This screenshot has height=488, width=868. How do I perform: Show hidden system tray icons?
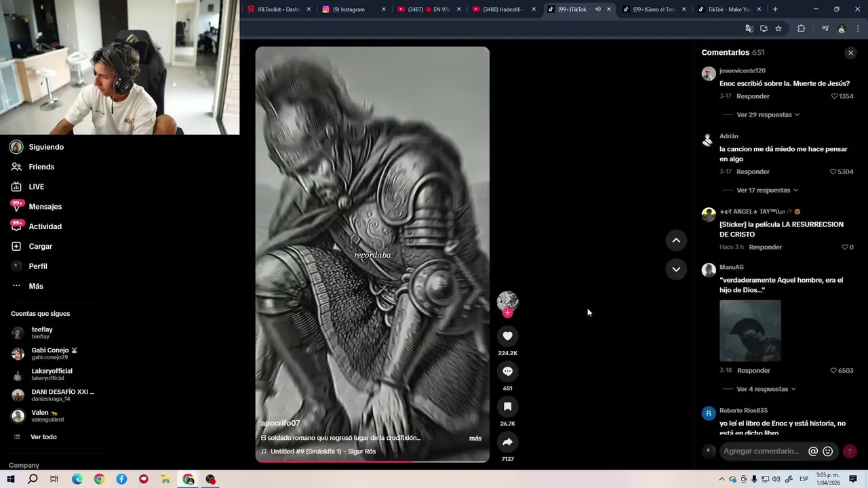(721, 479)
